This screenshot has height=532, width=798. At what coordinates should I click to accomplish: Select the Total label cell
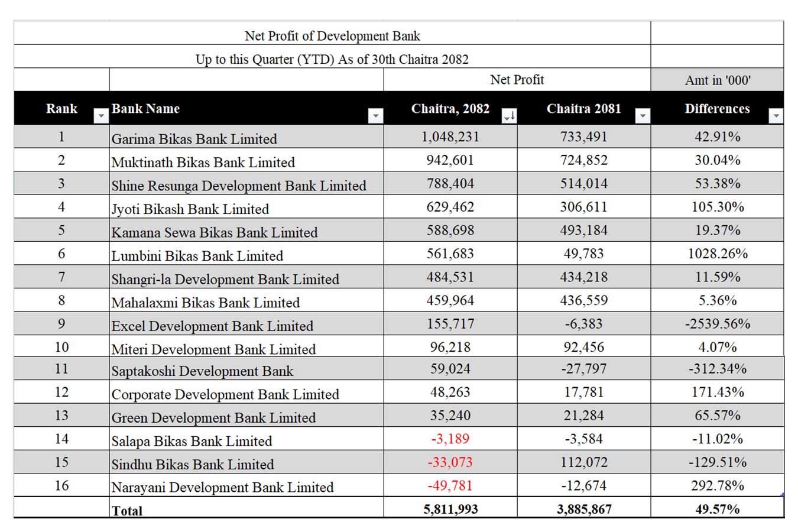pos(127,511)
